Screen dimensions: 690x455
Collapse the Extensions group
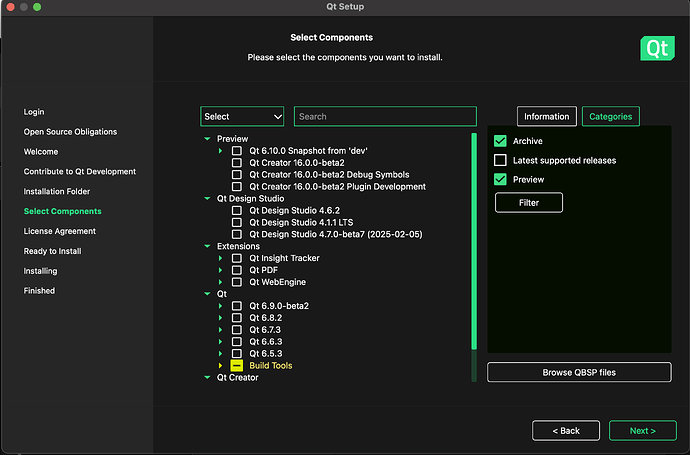tap(207, 246)
